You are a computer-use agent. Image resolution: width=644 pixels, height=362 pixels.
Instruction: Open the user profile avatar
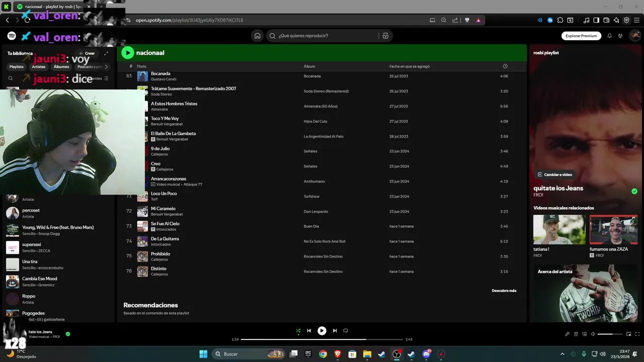(x=635, y=36)
